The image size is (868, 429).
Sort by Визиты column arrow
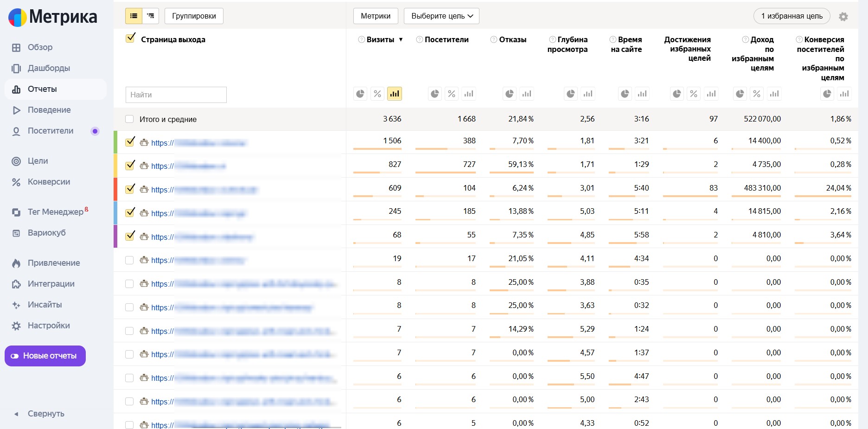[x=401, y=40]
